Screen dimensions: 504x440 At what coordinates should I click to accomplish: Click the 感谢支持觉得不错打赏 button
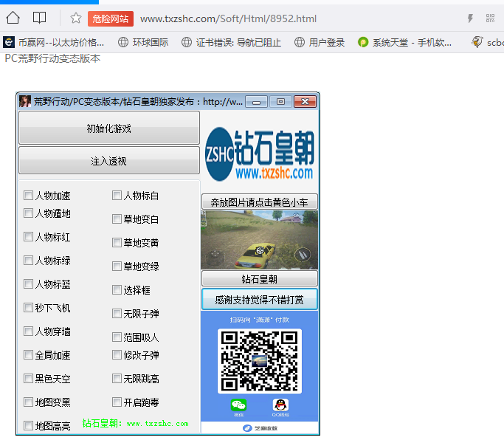point(260,300)
